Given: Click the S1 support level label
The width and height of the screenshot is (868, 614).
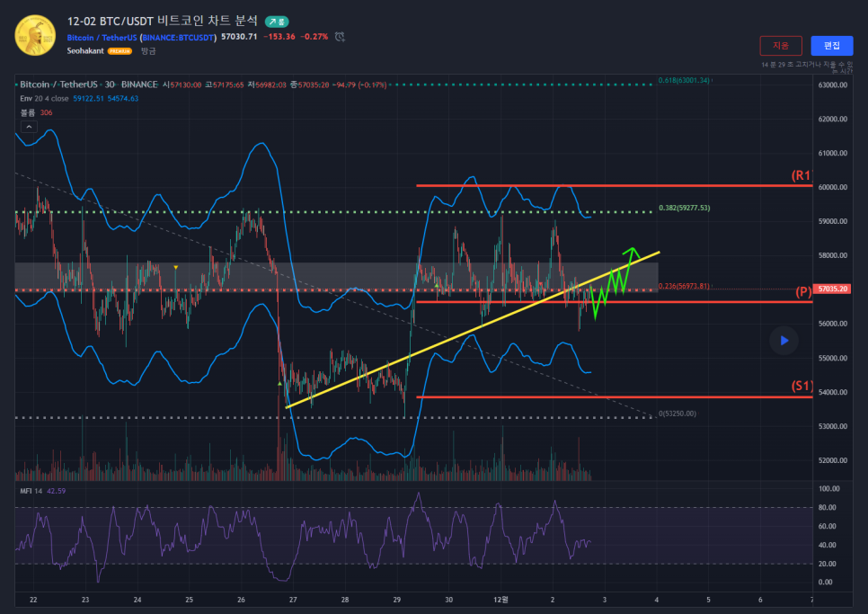Looking at the screenshot, I should (802, 386).
